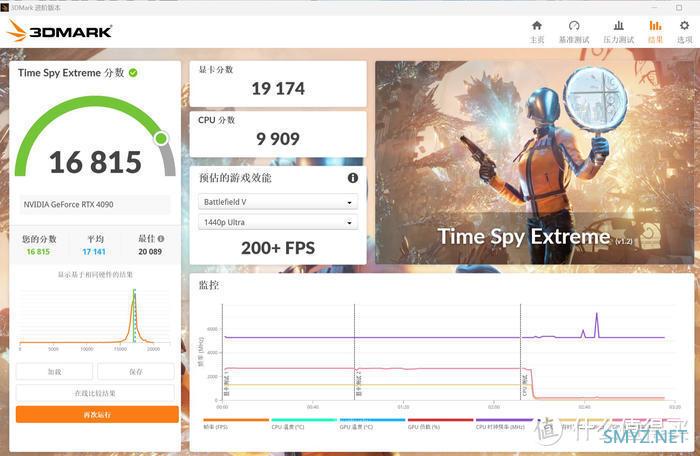This screenshot has height=456, width=700.
Task: Open the Battlefield V game dropdown
Action: (x=278, y=202)
